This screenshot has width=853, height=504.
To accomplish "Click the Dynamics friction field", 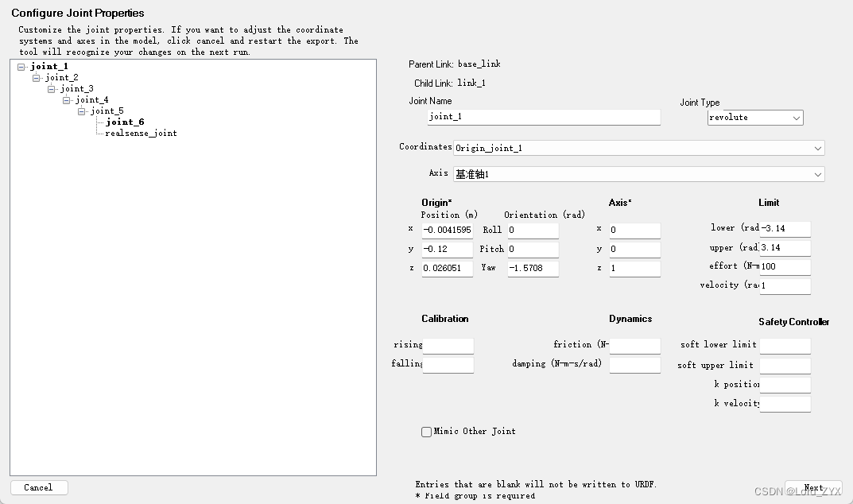I will [635, 346].
